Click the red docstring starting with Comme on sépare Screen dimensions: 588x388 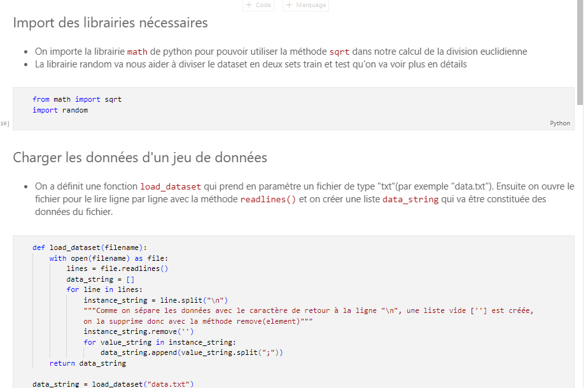308,316
